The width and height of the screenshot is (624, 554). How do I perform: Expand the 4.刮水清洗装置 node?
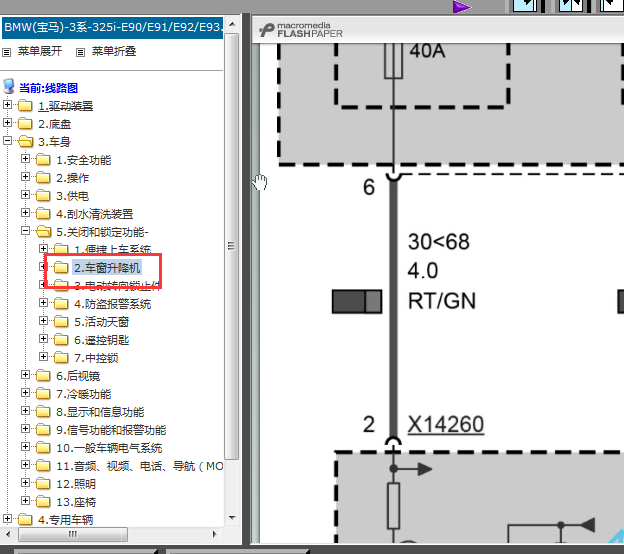[25, 213]
